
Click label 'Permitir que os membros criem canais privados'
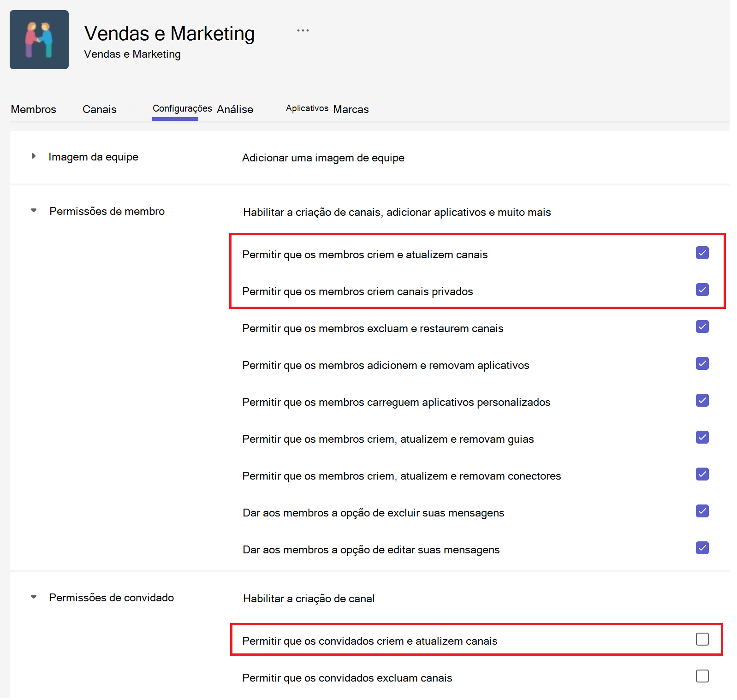click(358, 291)
